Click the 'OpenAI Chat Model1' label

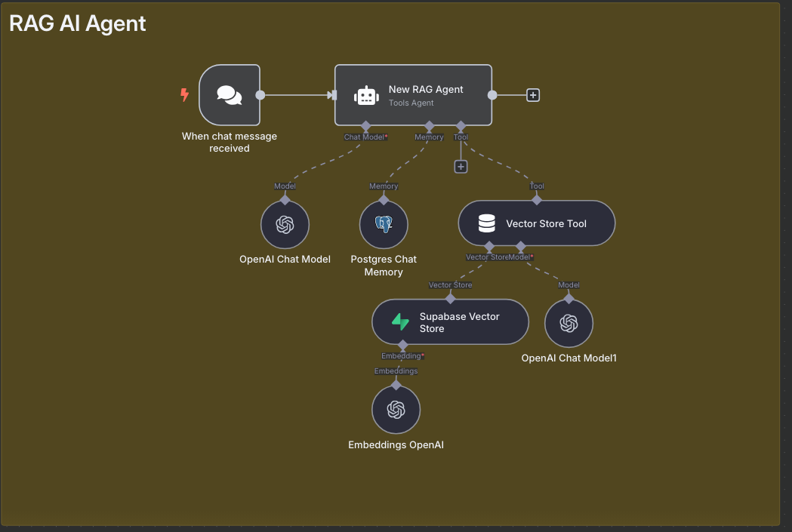(569, 358)
